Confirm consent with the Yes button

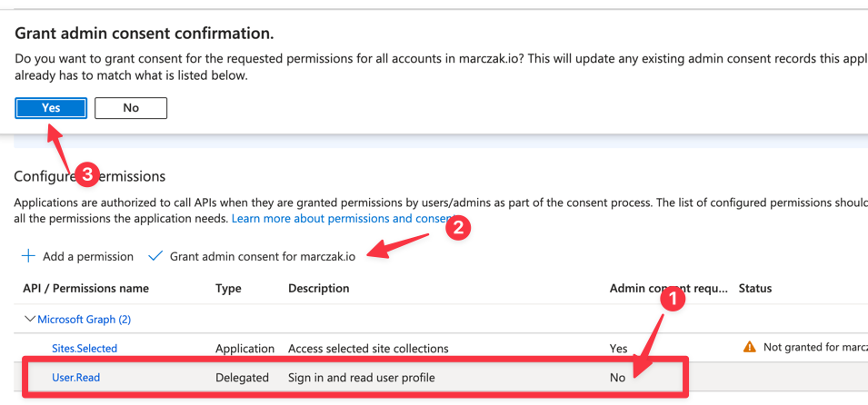point(50,108)
